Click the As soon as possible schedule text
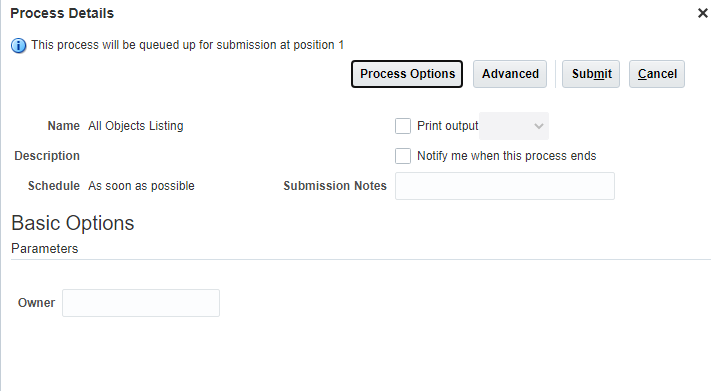 [141, 186]
